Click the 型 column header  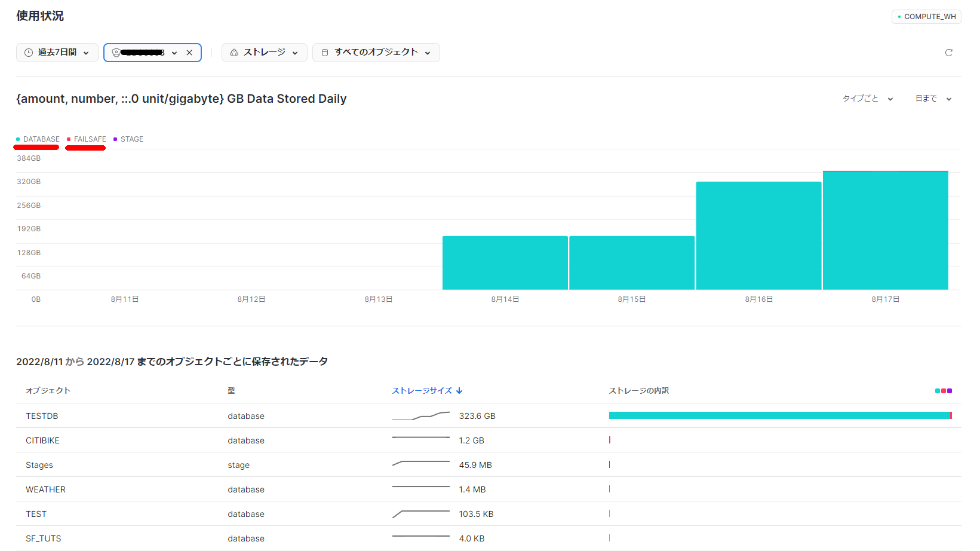(x=231, y=391)
